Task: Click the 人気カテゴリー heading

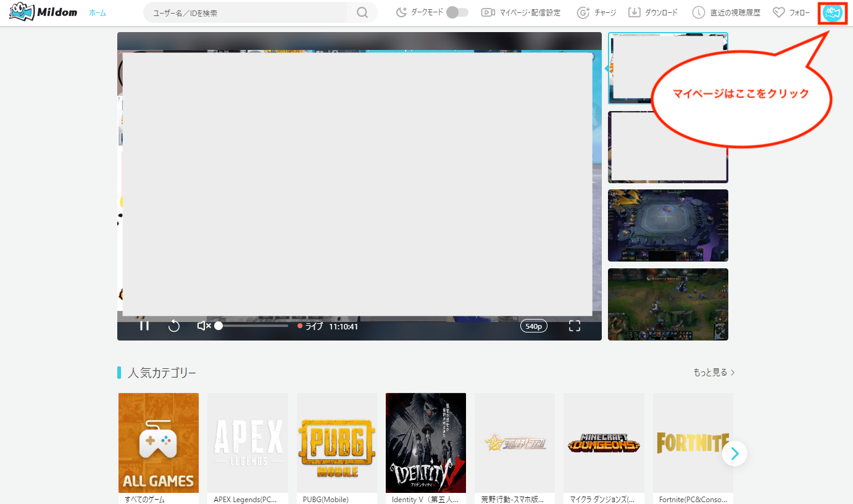Action: [162, 373]
